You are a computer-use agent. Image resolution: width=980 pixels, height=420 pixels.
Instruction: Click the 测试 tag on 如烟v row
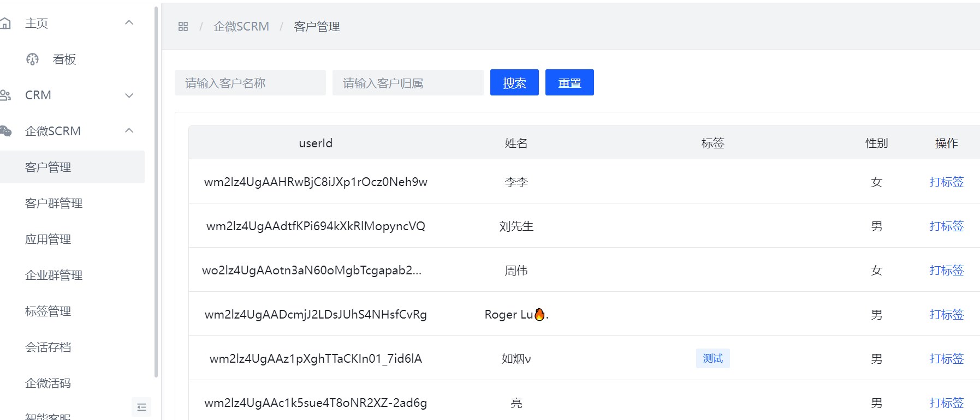pos(712,358)
